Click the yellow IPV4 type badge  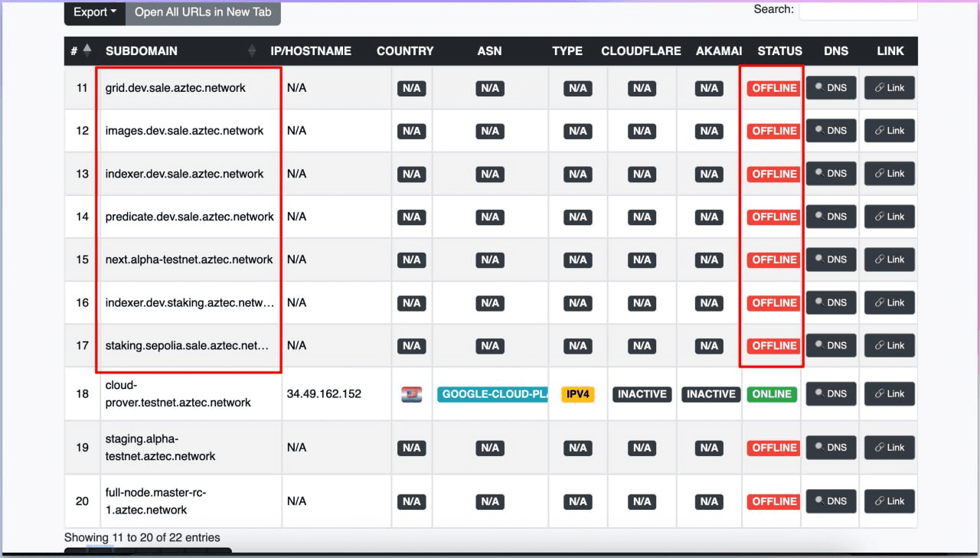[577, 394]
